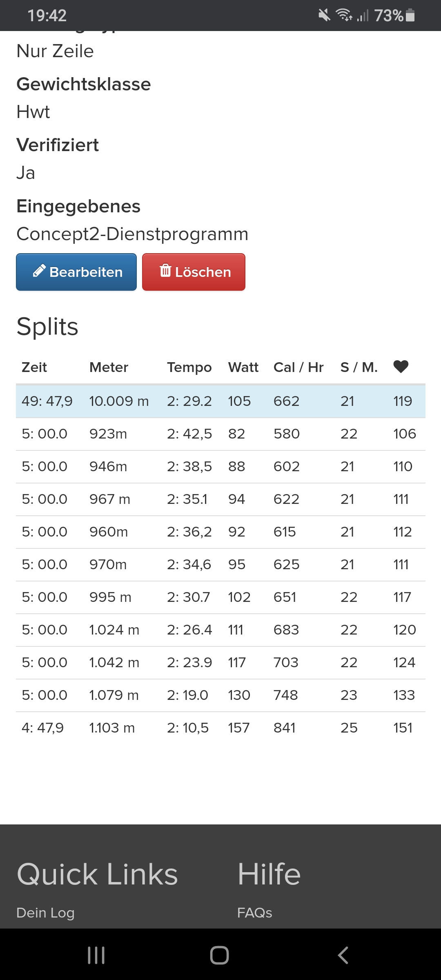This screenshot has height=980, width=441.
Task: Tap the heart rate column icon
Action: [x=401, y=367]
